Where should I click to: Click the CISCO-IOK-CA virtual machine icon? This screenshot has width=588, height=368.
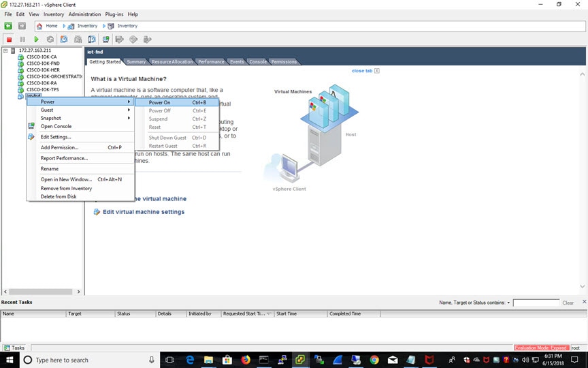pos(21,57)
